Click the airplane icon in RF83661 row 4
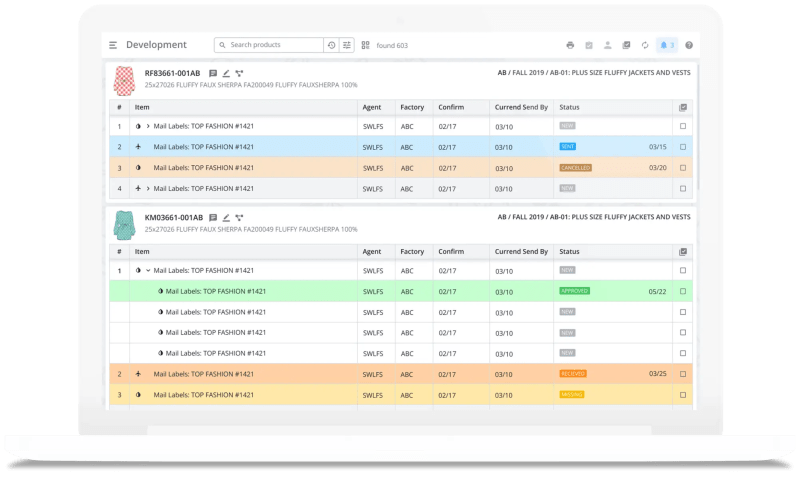799x492 pixels. pos(138,188)
